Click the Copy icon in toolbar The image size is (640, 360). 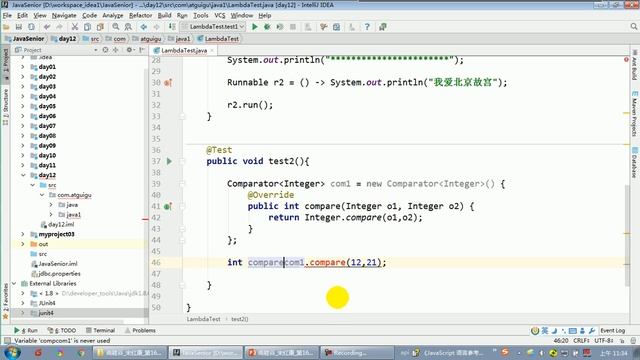coord(87,27)
